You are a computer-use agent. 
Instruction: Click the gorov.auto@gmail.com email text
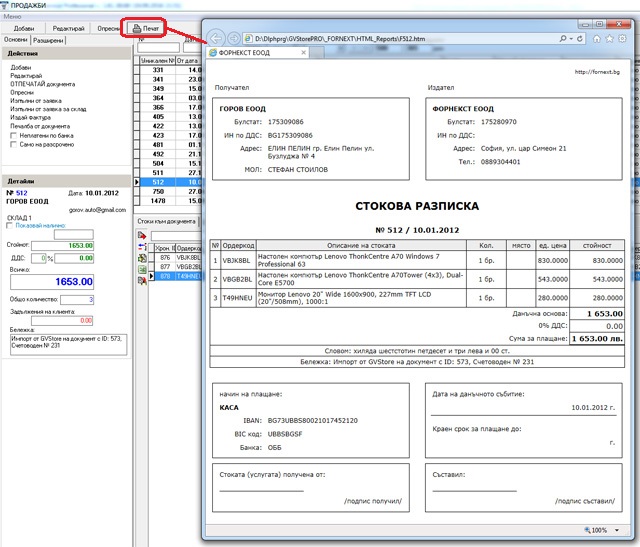97,210
